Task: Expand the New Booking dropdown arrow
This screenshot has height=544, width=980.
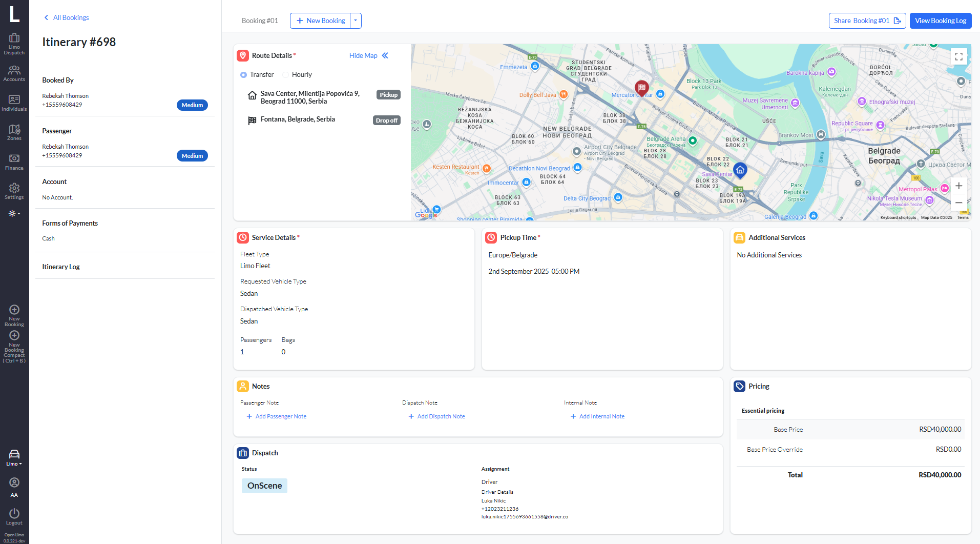Action: click(x=356, y=21)
